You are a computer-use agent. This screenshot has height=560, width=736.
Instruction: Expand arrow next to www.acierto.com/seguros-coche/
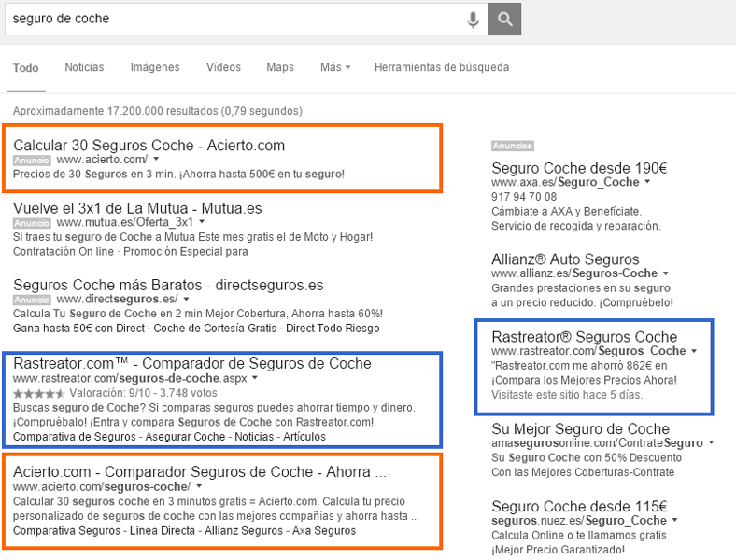tap(199, 487)
